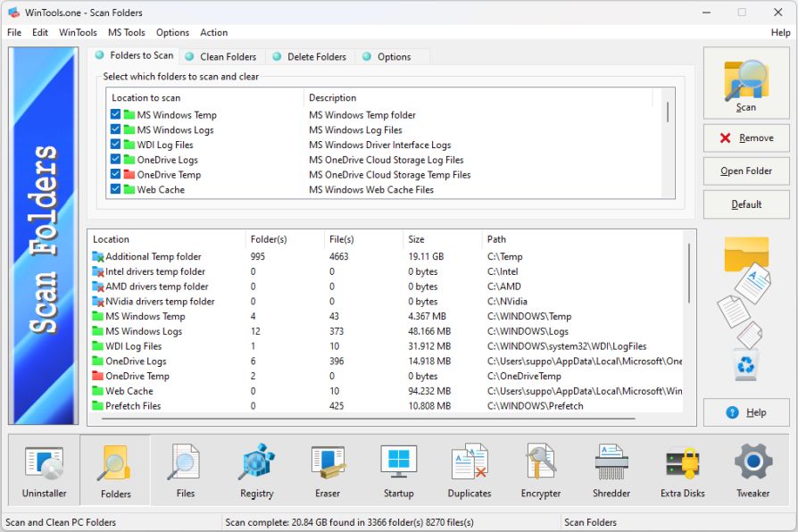The image size is (798, 532).
Task: Click the red folder icon of OneDrive Temp in scan list
Action: point(129,175)
